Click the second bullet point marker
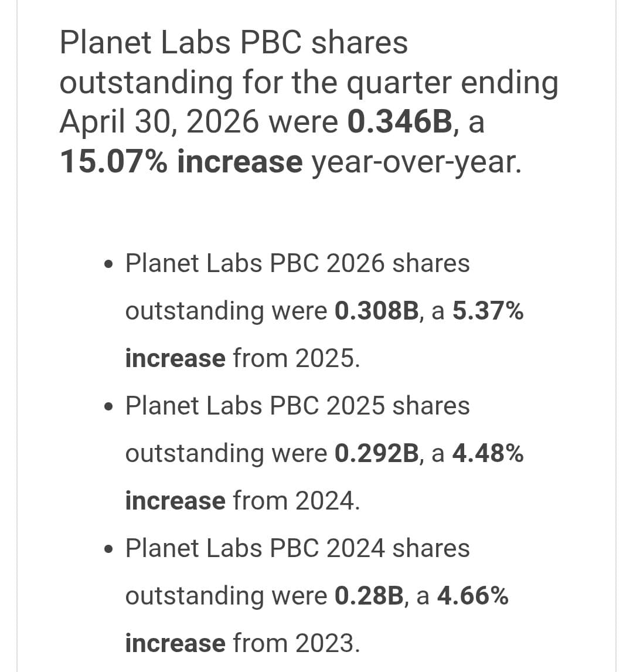 click(x=109, y=406)
